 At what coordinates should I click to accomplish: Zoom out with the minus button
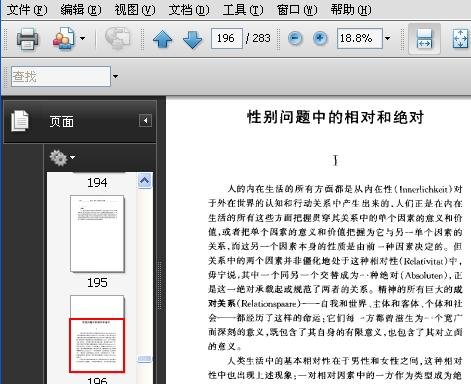point(295,38)
